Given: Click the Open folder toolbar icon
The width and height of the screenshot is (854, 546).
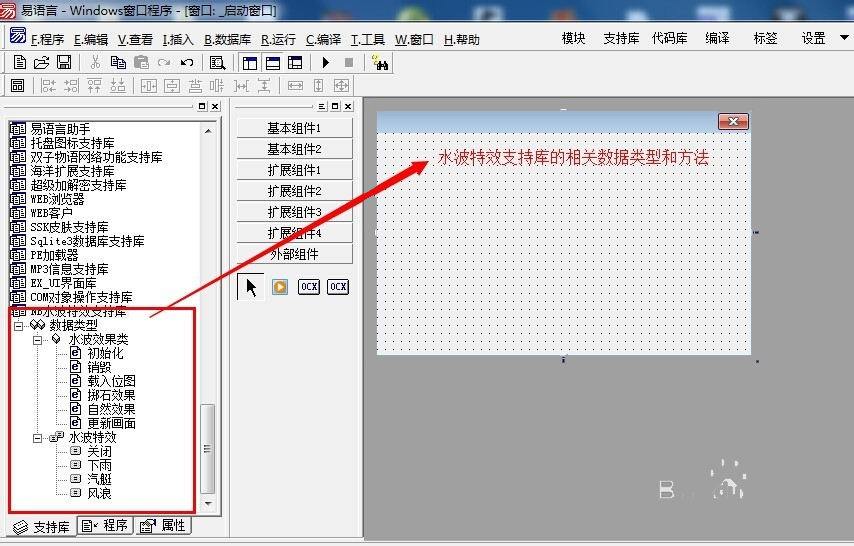Looking at the screenshot, I should click(x=42, y=62).
